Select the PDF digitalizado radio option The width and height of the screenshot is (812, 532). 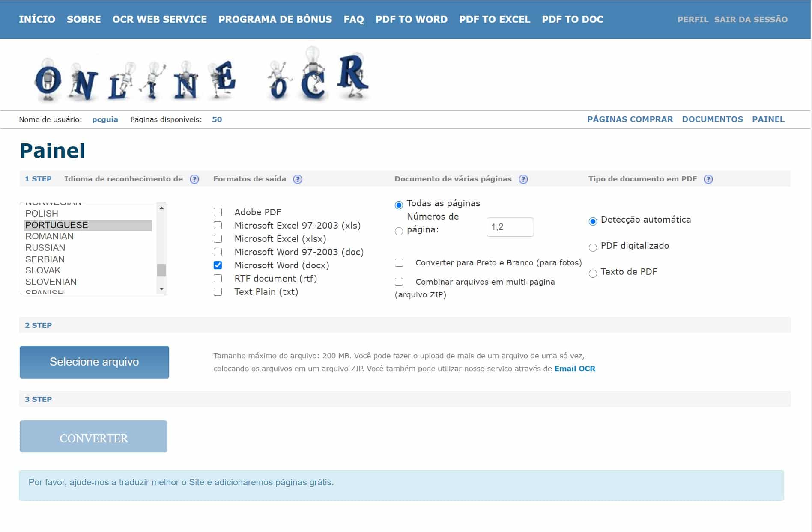[x=593, y=247]
